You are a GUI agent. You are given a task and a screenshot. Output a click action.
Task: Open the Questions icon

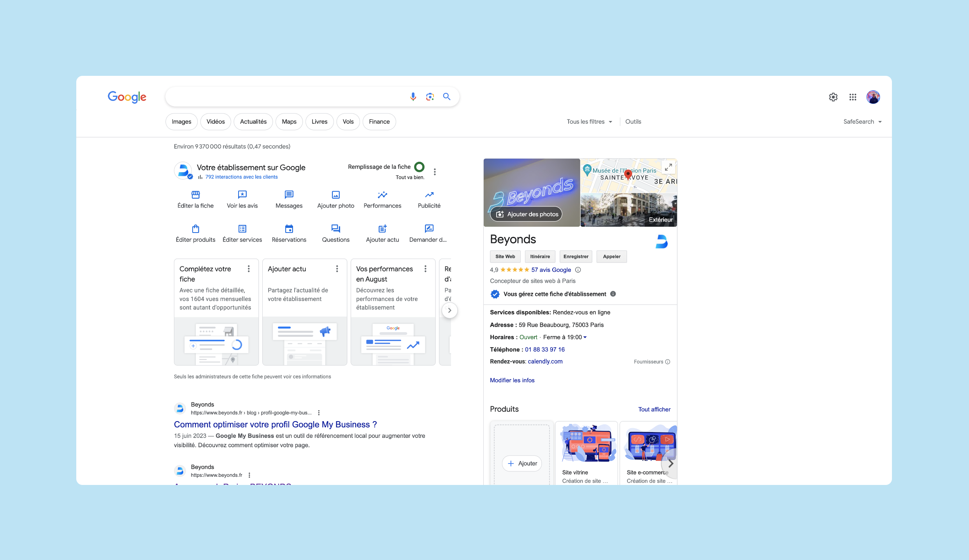click(x=335, y=229)
